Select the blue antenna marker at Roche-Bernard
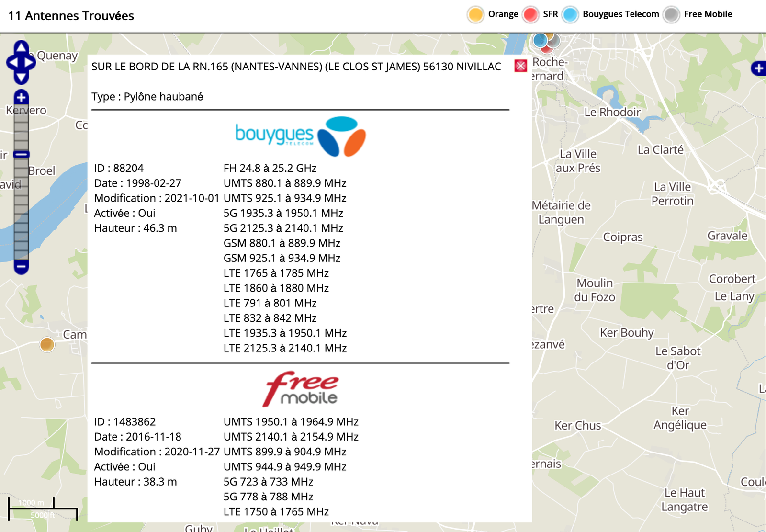This screenshot has height=532, width=766. point(540,40)
